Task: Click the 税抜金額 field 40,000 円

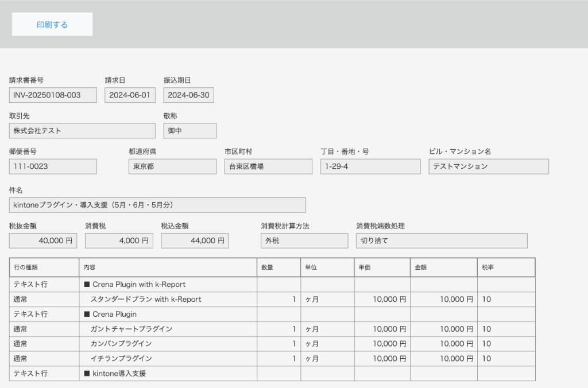Action: pyautogui.click(x=43, y=240)
